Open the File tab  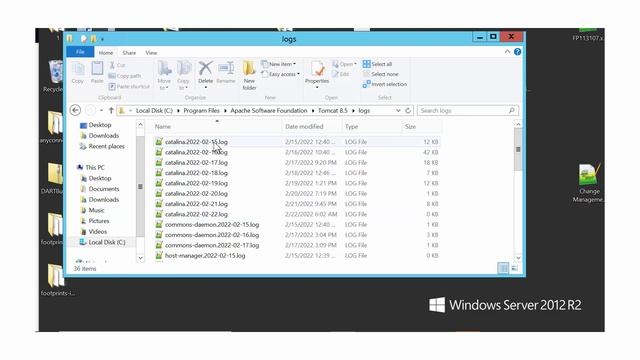[x=80, y=52]
